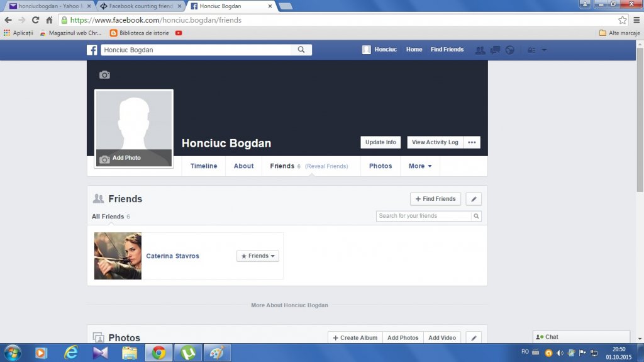Reload the page
The image size is (644, 362).
[36, 20]
